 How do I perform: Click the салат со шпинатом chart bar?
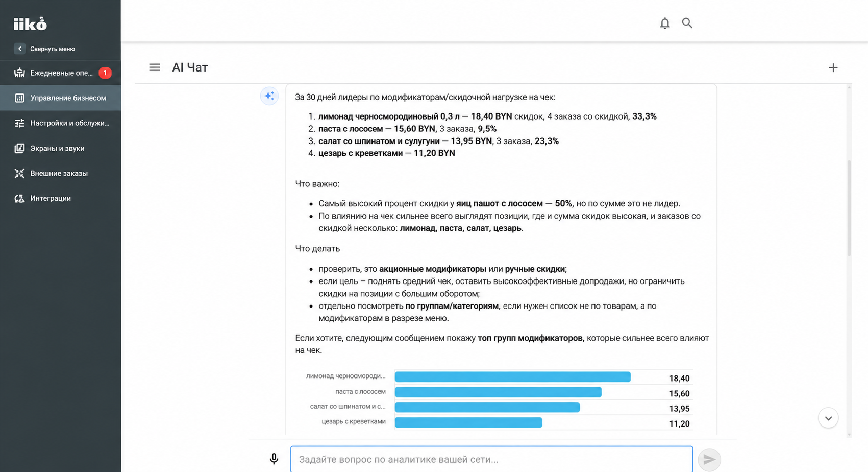point(487,407)
